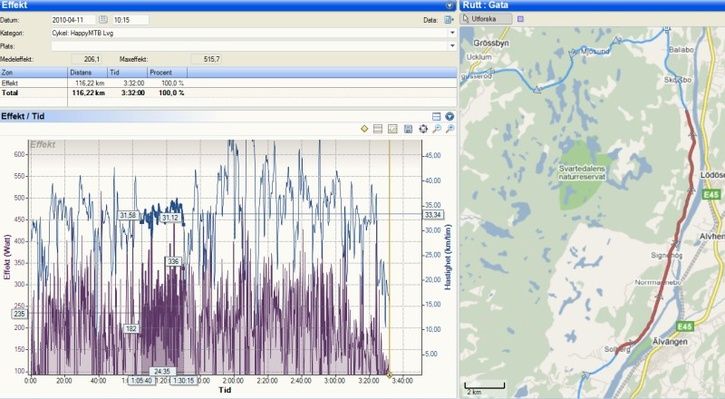The height and width of the screenshot is (399, 725).
Task: Sort by the Distans column header
Action: pos(88,73)
